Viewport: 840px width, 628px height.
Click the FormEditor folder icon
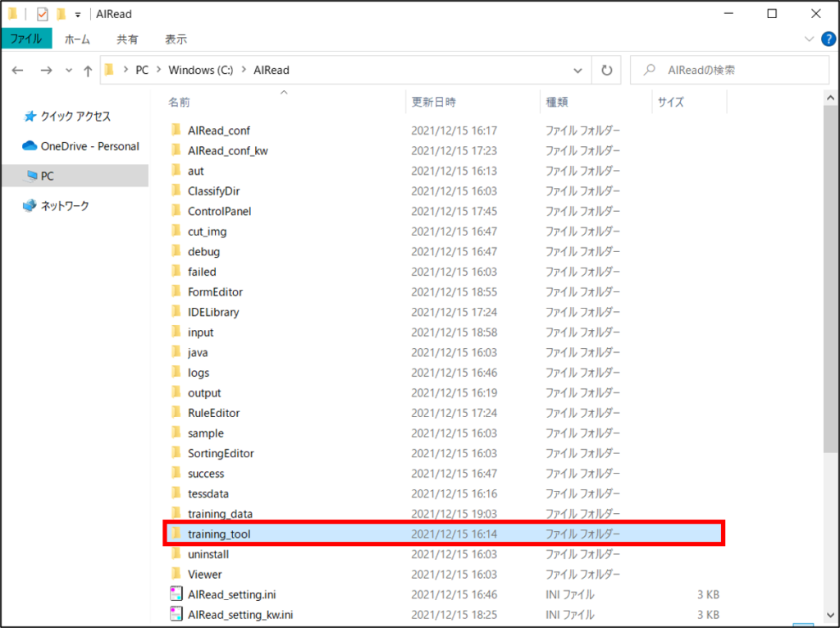click(176, 291)
